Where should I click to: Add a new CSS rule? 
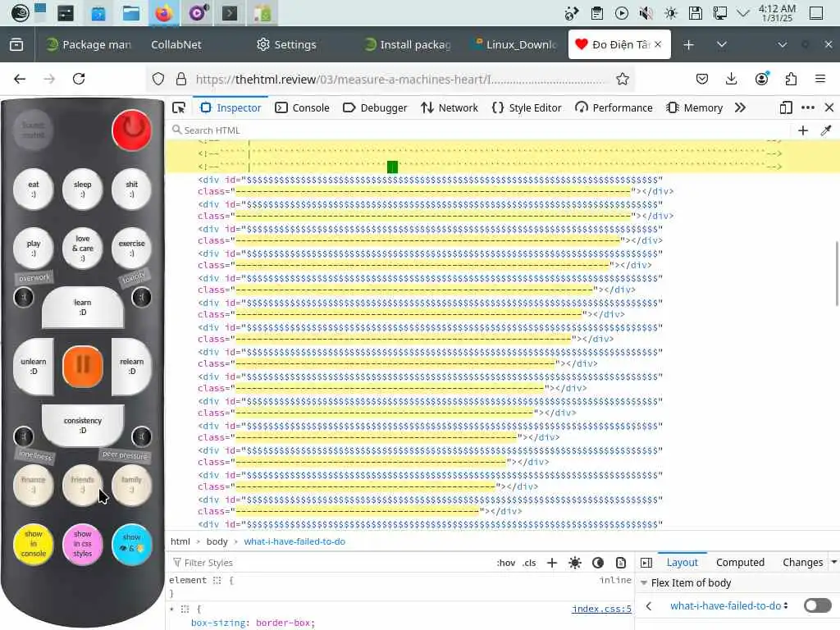(x=552, y=563)
